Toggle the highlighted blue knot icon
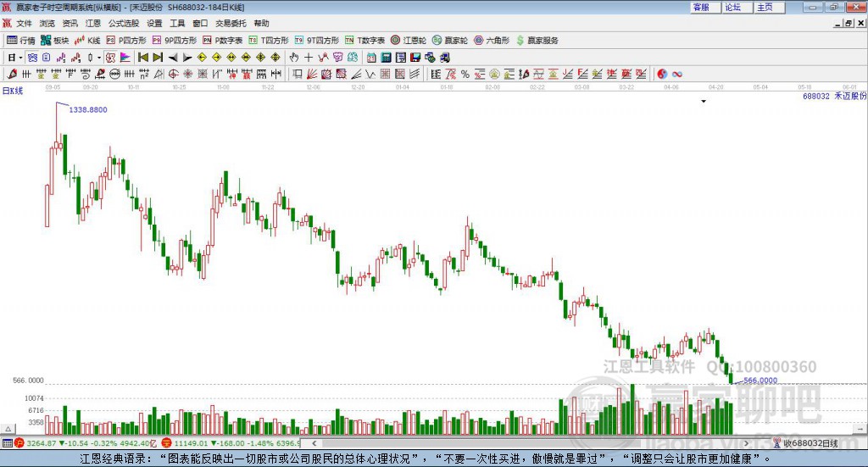Viewport: 868px width, 467px height. (33, 58)
